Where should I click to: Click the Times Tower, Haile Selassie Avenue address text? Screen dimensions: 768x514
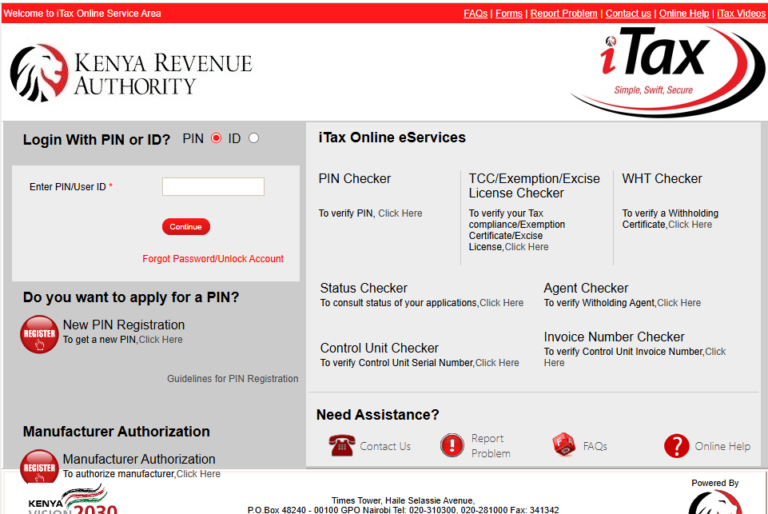coord(403,500)
